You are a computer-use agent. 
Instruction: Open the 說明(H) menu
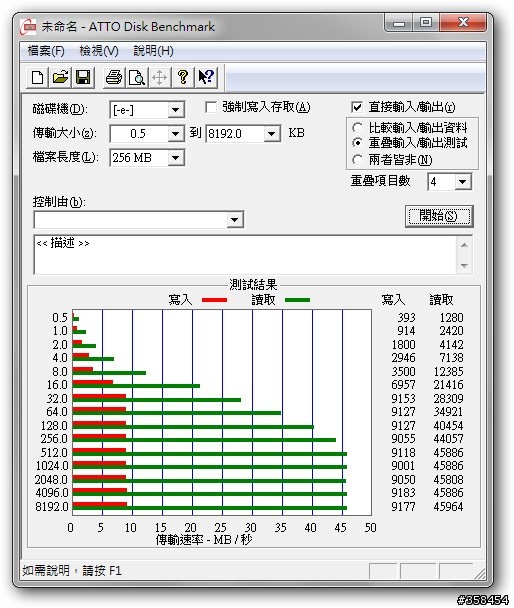tap(153, 51)
